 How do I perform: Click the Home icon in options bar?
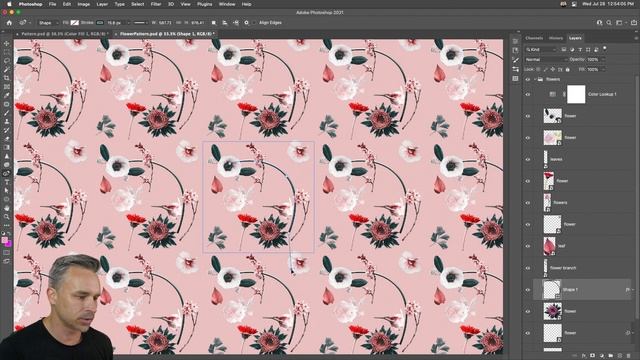pos(9,23)
